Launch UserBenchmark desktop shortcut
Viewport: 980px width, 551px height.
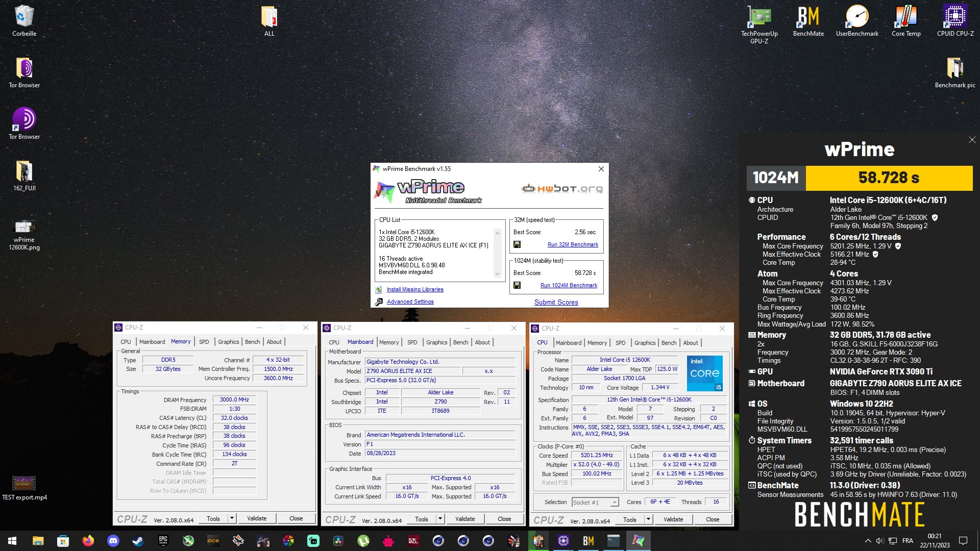[857, 21]
